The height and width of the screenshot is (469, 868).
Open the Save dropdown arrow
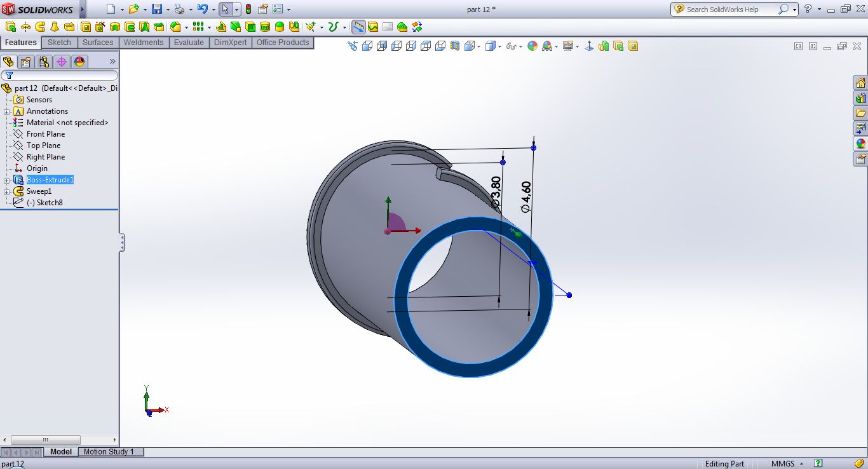pyautogui.click(x=168, y=10)
